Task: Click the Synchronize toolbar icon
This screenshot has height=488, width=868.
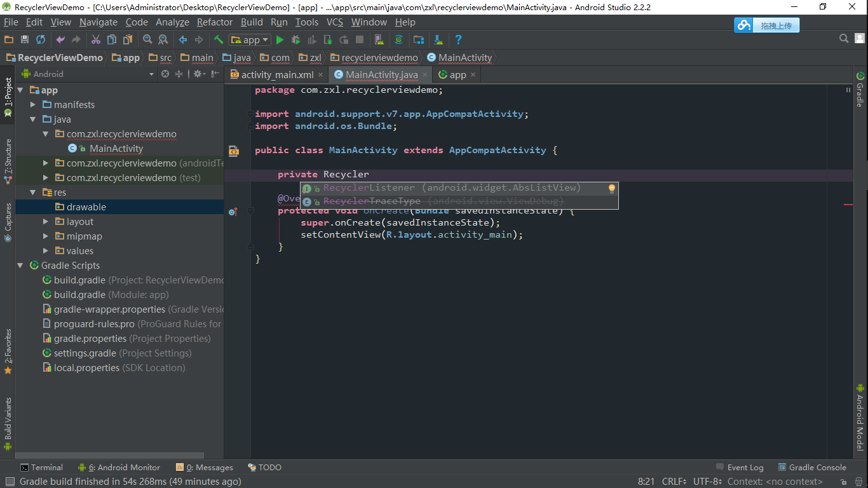Action: point(41,39)
